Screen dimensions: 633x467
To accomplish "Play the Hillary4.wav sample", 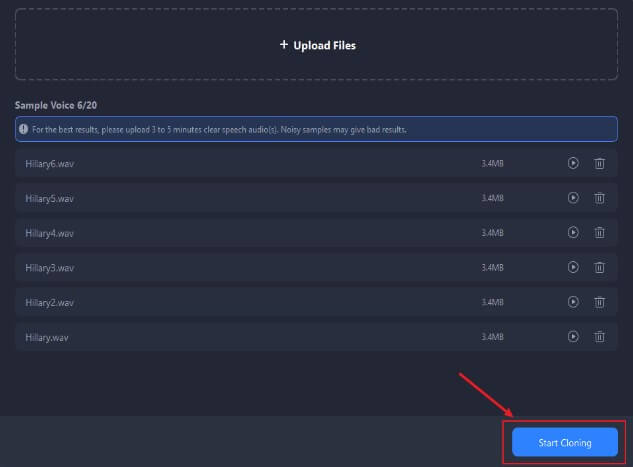I will (x=573, y=232).
